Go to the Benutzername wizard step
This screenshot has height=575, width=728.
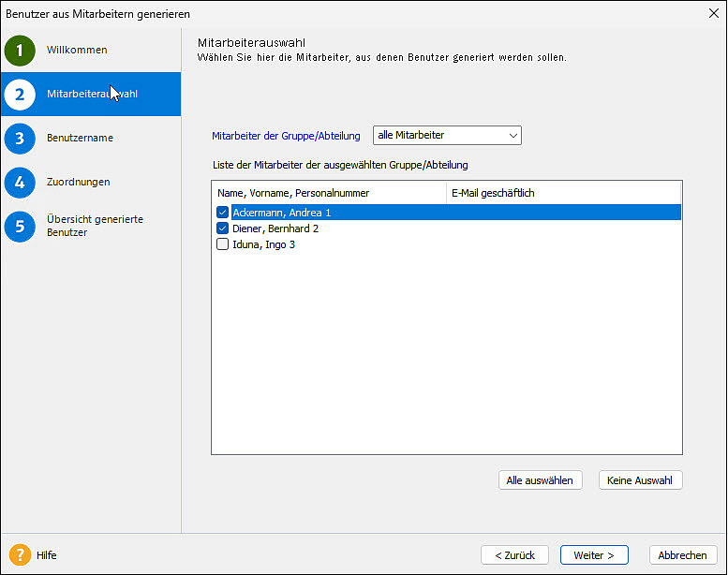pos(80,139)
